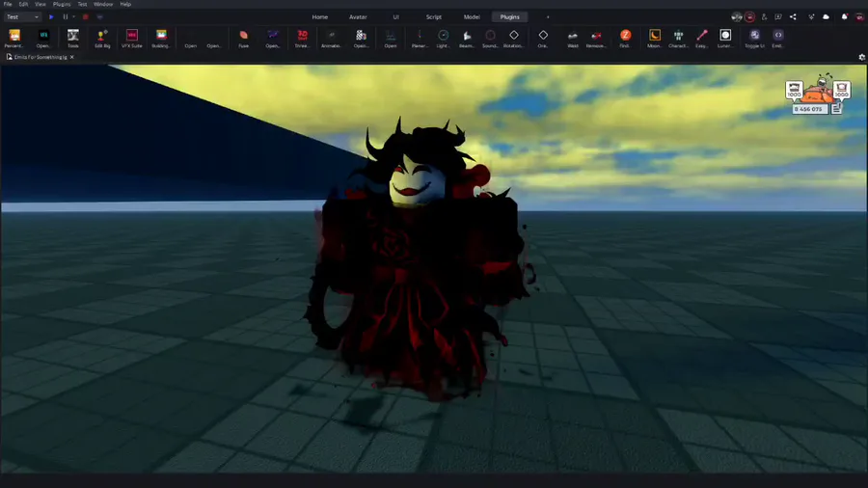Click the right 1000 counter bubble
This screenshot has width=868, height=488.
pos(841,91)
